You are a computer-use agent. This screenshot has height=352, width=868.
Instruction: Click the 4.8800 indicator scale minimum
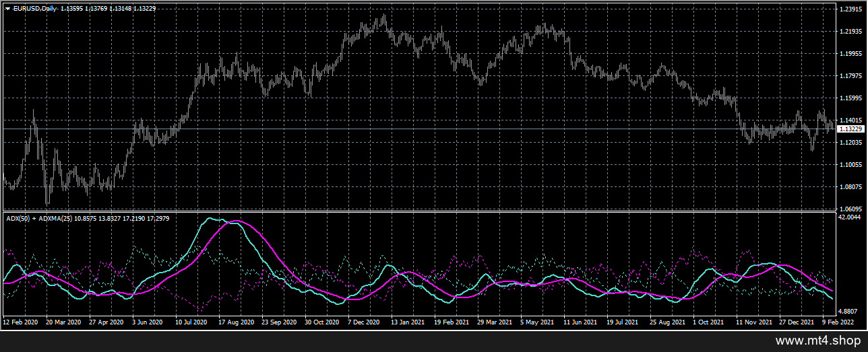tap(848, 312)
